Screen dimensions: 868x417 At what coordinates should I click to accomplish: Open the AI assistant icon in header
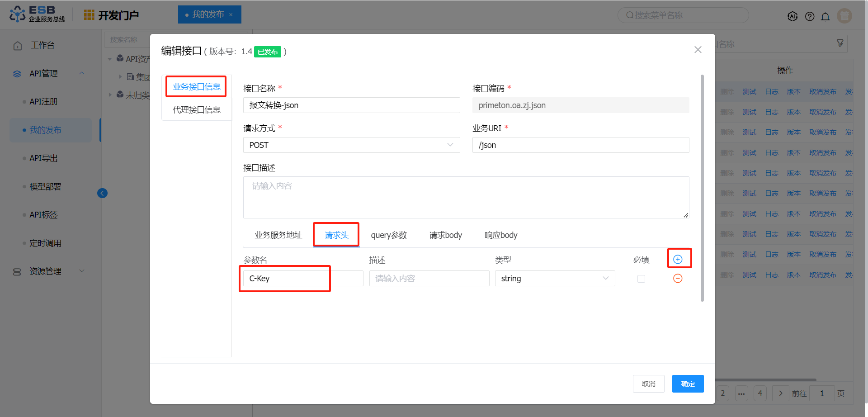pos(792,16)
